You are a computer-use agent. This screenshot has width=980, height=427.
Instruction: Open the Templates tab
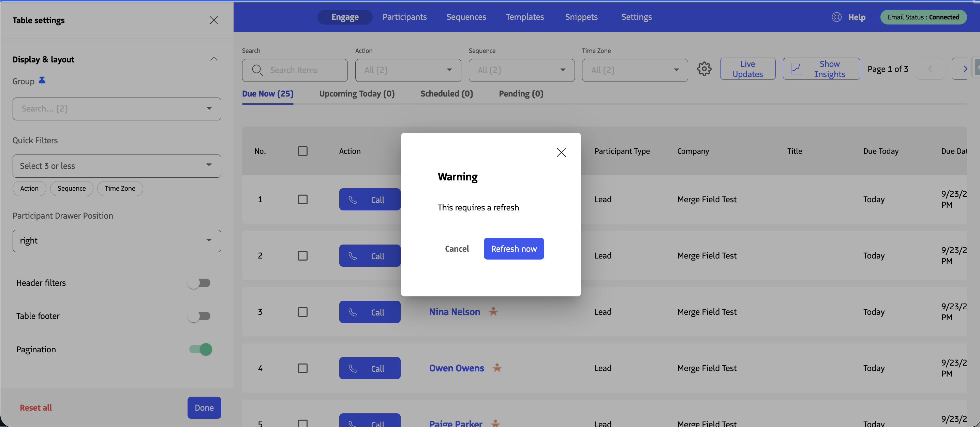click(x=525, y=17)
